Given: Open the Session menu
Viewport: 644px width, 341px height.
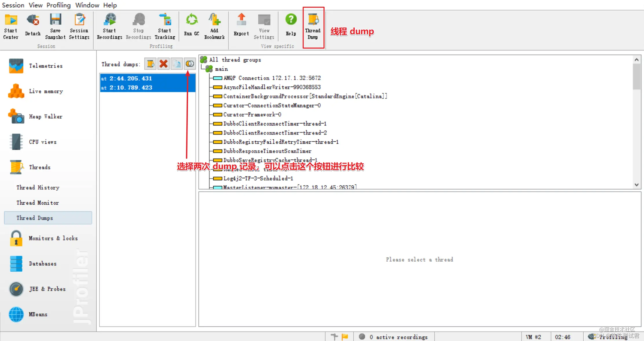Looking at the screenshot, I should [x=13, y=5].
